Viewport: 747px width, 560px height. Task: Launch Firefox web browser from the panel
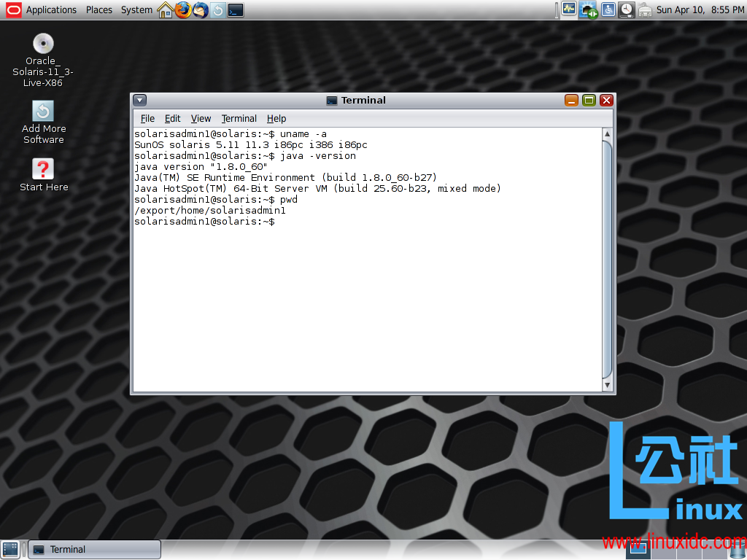183,9
